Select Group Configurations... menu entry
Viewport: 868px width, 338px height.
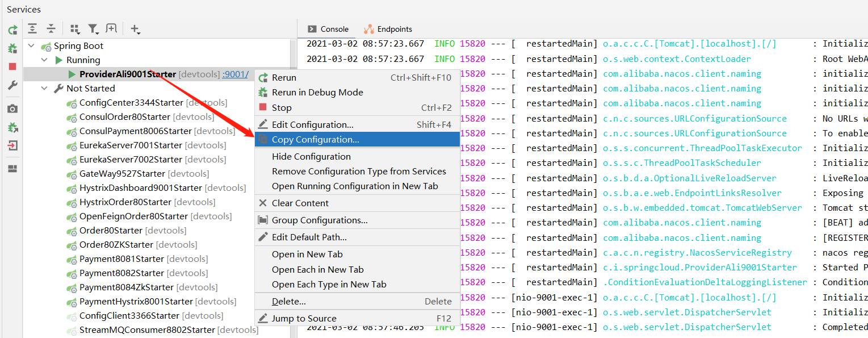[357, 220]
